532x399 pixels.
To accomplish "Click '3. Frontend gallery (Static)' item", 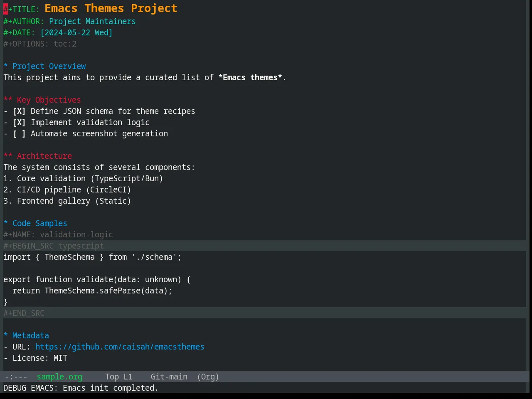I will (67, 201).
